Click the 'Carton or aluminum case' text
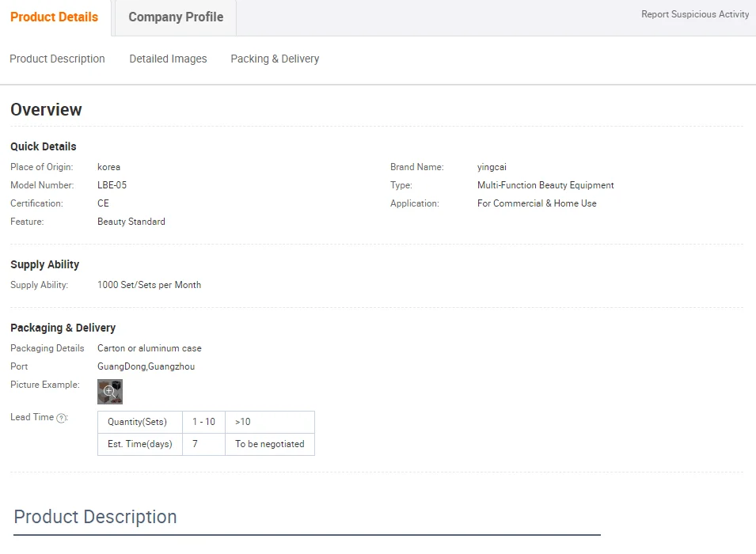The height and width of the screenshot is (554, 756). point(150,348)
